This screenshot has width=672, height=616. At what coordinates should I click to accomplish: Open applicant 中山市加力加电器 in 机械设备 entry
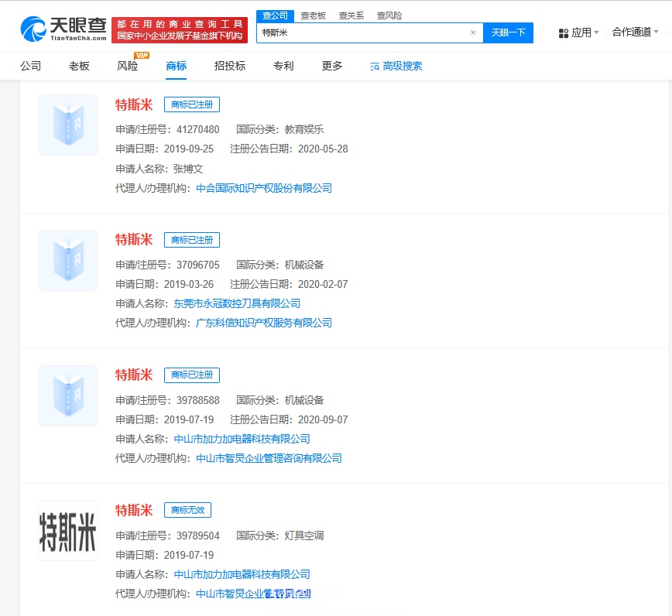pos(242,439)
